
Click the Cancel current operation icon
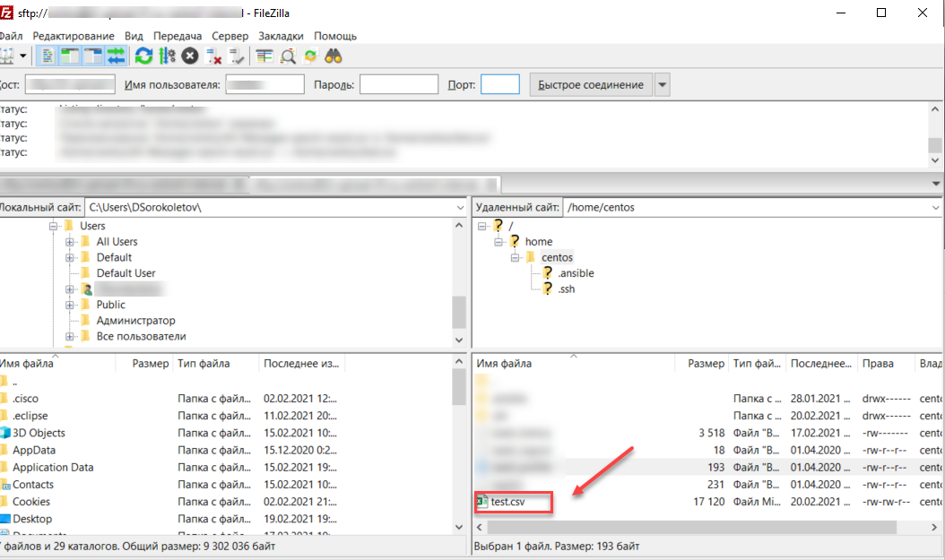190,56
